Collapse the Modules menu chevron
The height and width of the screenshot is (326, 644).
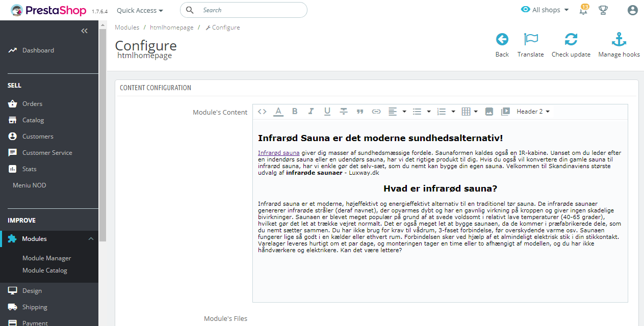[x=91, y=239]
